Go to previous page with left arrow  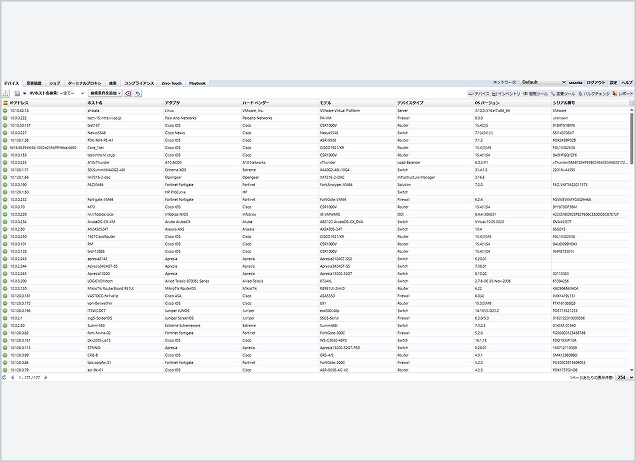(12, 378)
